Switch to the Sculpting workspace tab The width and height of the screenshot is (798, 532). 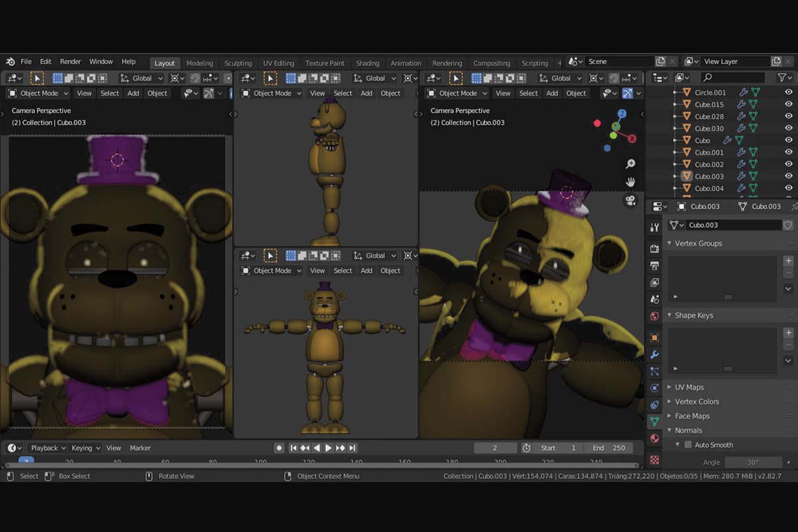click(x=238, y=63)
